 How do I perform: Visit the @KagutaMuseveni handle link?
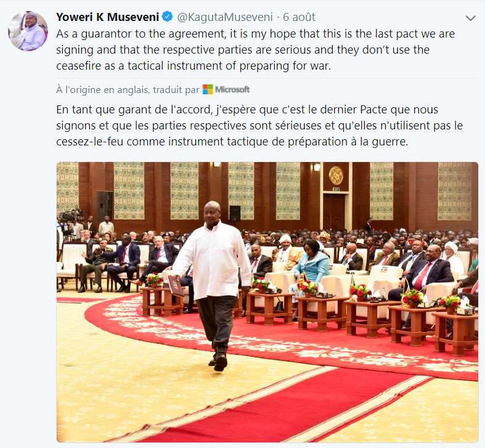[x=225, y=17]
